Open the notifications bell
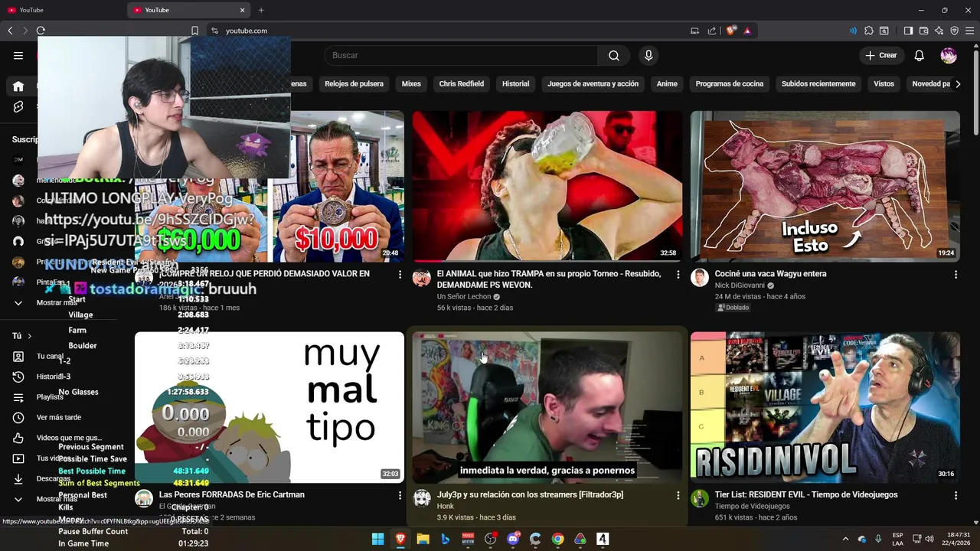 click(920, 55)
